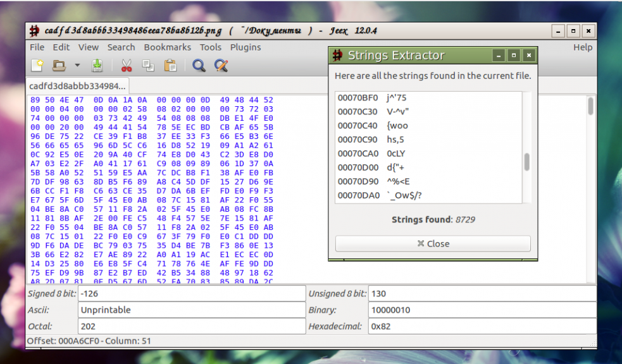Click the Octal value field
Screen dimensions: 622x364
(192, 326)
